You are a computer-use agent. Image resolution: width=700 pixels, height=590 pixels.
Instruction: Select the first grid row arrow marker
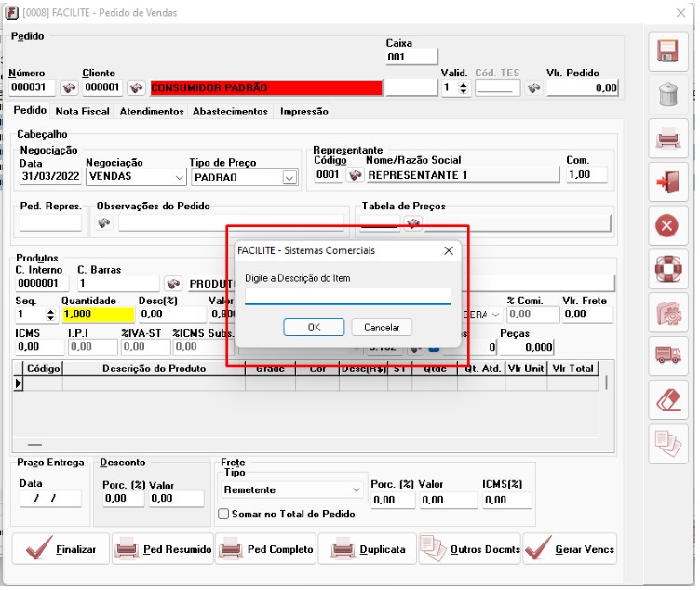[x=19, y=383]
